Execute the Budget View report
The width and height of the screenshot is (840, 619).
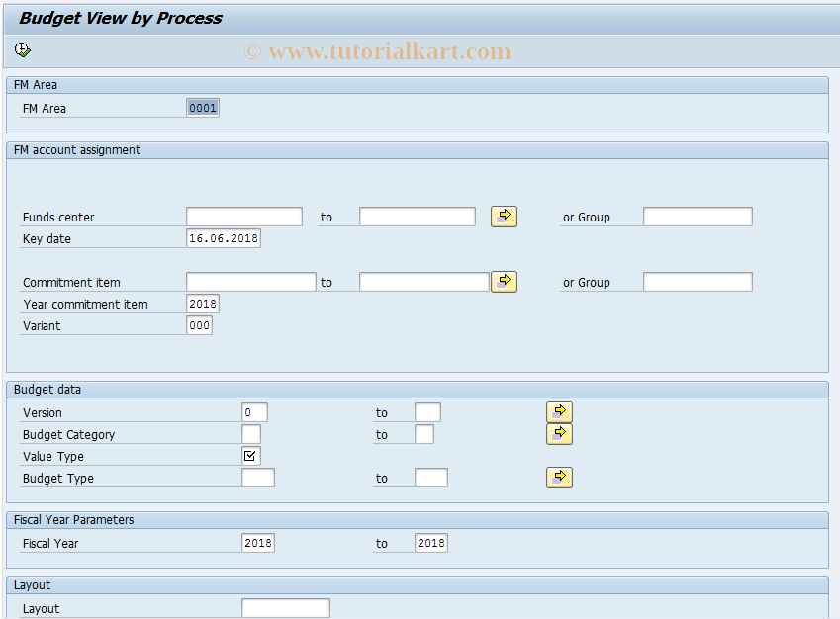pyautogui.click(x=22, y=49)
